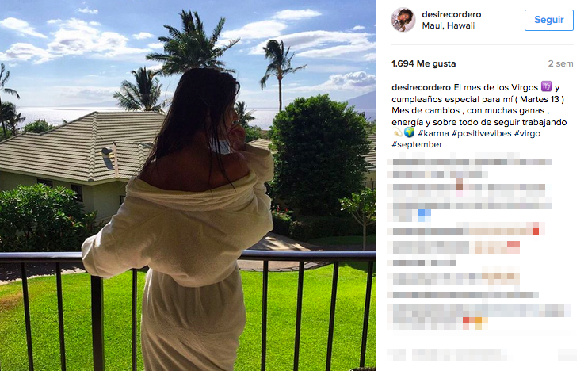Click blurred comment with blue emoji
Screen dimensions: 588x371
click(469, 210)
